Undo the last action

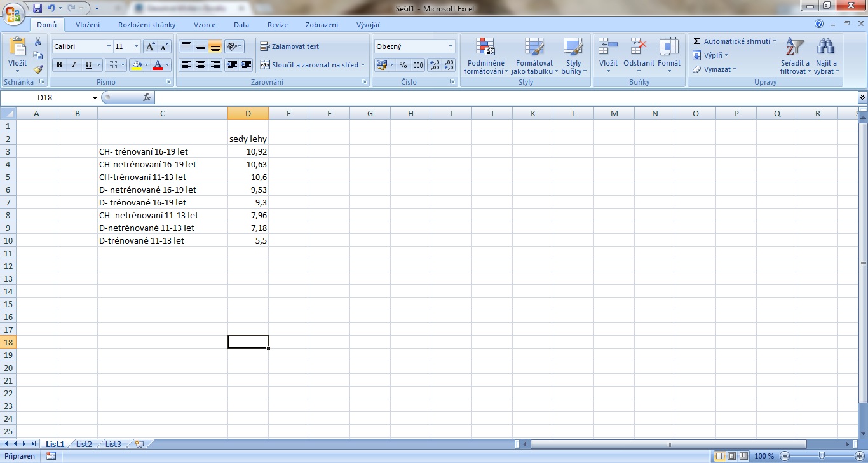(51, 8)
